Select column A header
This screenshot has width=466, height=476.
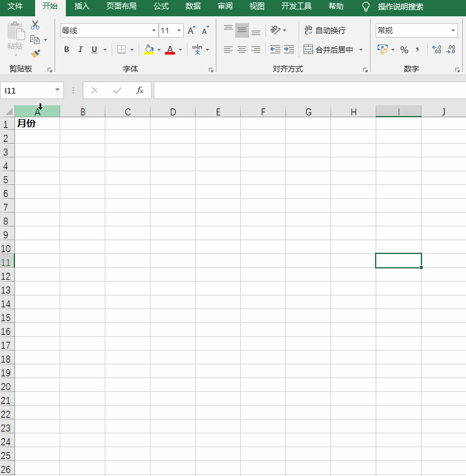point(38,112)
